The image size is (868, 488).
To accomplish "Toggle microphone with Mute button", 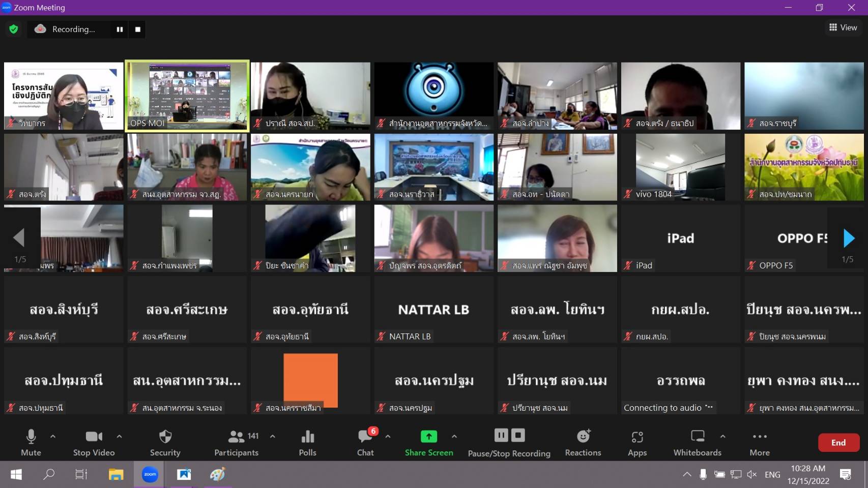I will 31,442.
